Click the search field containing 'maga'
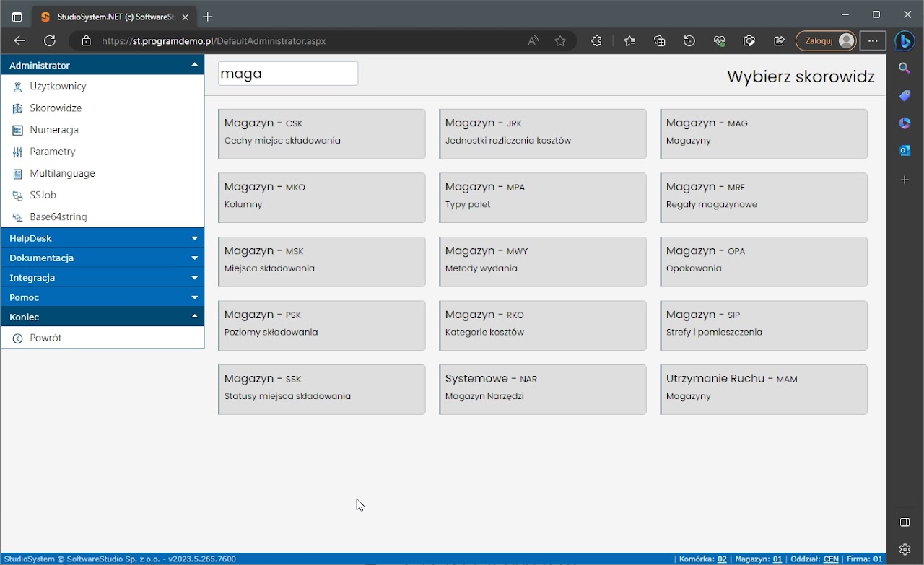Image resolution: width=924 pixels, height=565 pixels. point(288,74)
